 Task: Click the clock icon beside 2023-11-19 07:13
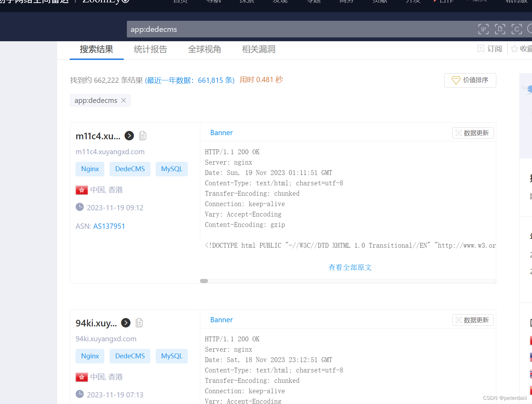coord(80,394)
